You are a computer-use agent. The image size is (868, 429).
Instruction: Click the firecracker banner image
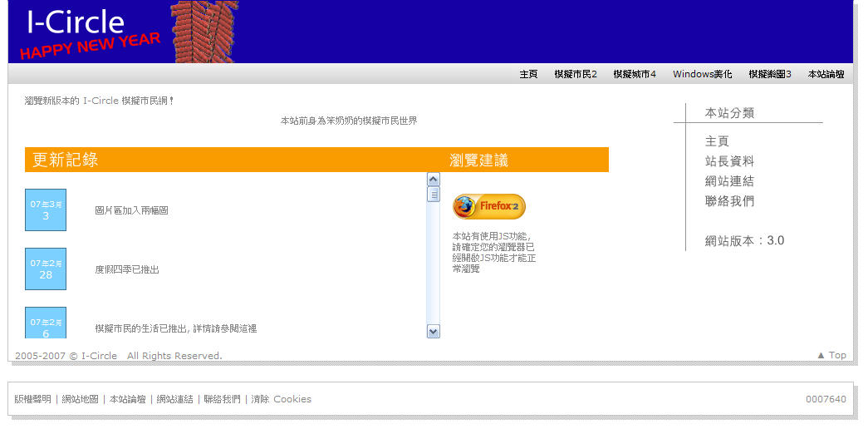[x=204, y=32]
